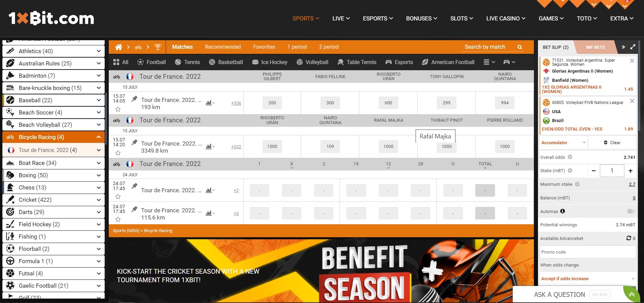The width and height of the screenshot is (644, 303).
Task: Open the +356 more markets link
Action: (x=236, y=103)
